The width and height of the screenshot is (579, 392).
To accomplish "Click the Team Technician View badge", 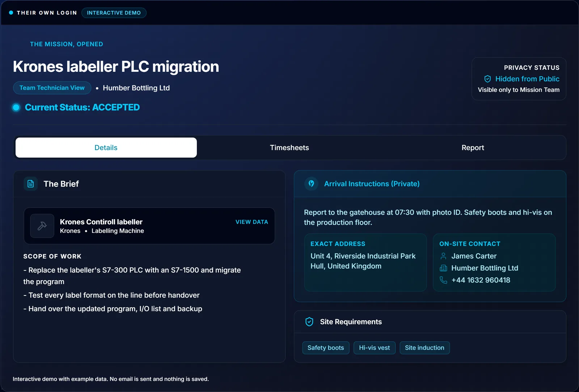I will click(x=52, y=88).
